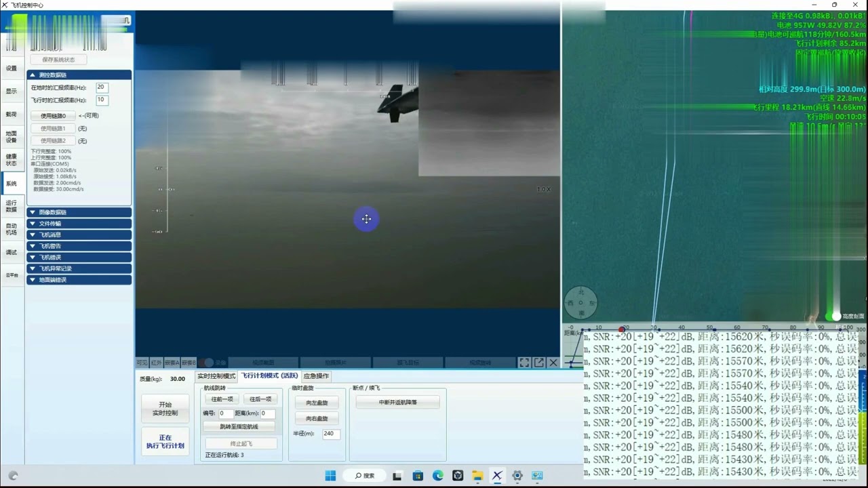Click the 往后一项 button
Viewport: 868px width, 488px height.
pos(260,399)
